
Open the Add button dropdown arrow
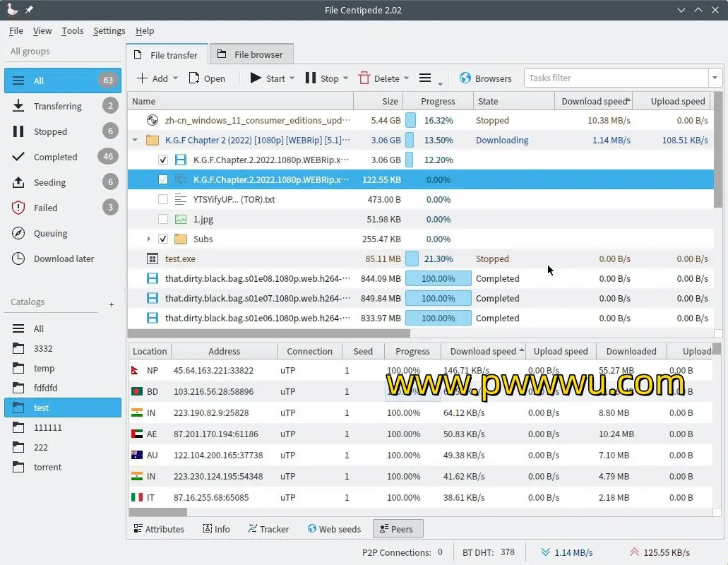pos(175,78)
